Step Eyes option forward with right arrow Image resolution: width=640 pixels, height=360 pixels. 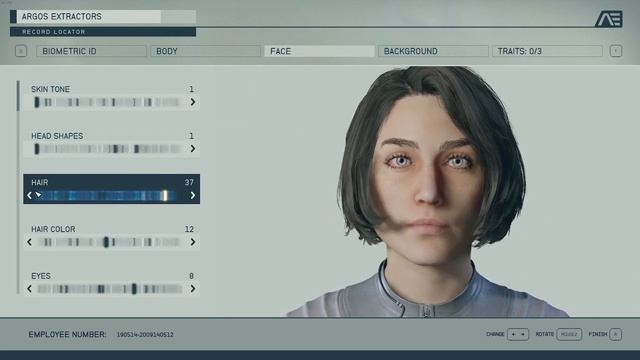(193, 289)
